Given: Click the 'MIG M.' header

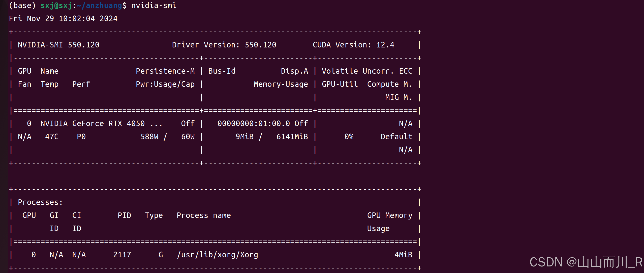Looking at the screenshot, I should tap(399, 97).
